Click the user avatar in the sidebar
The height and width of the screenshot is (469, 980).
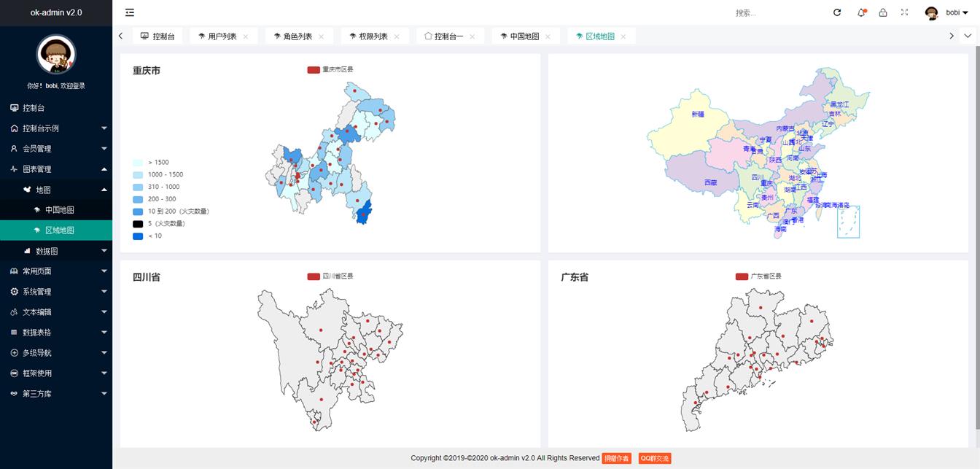coord(56,55)
